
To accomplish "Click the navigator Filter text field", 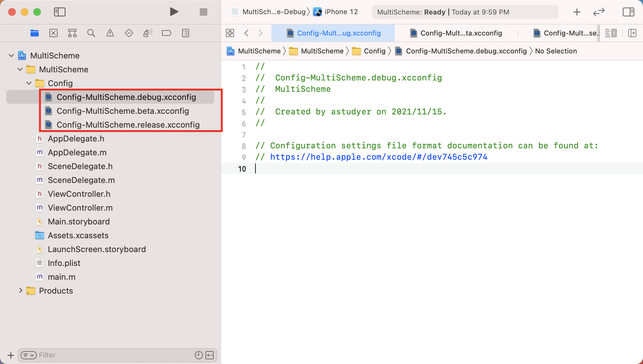I will coord(113,355).
